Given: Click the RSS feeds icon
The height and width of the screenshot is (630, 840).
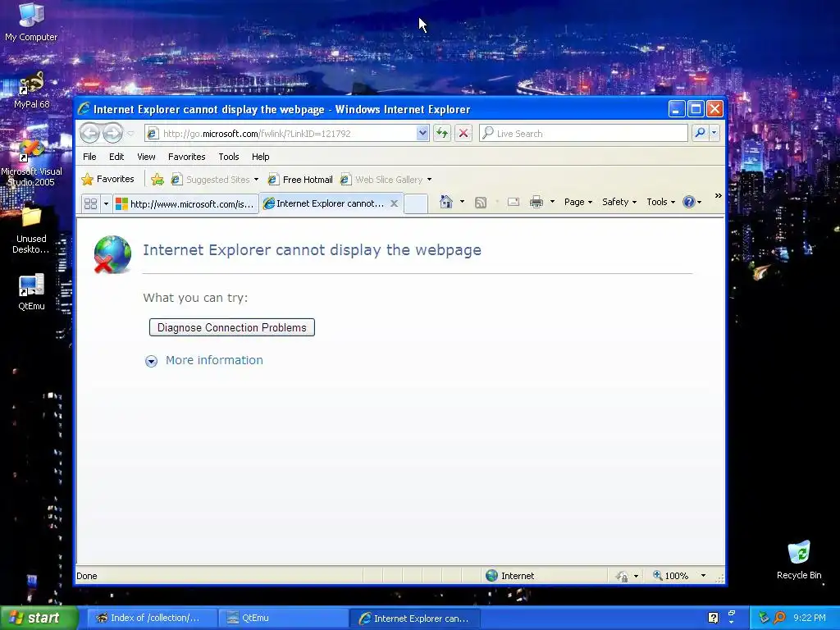Looking at the screenshot, I should (x=481, y=202).
